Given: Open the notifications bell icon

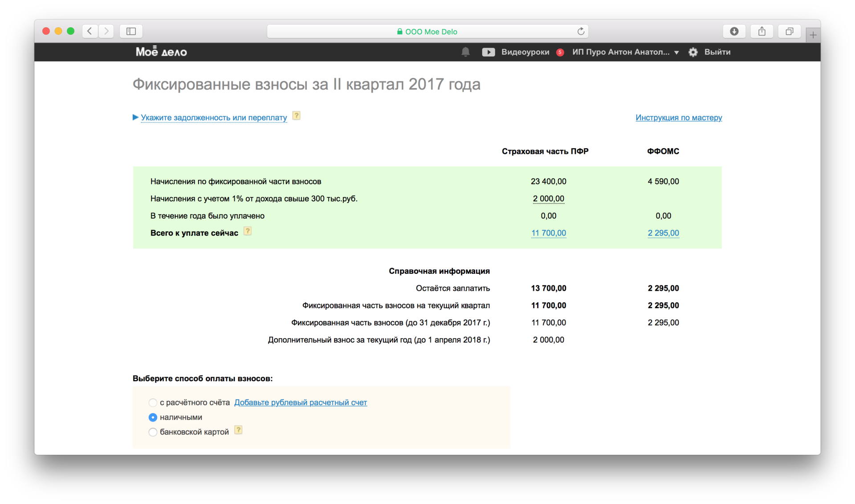Looking at the screenshot, I should 465,52.
